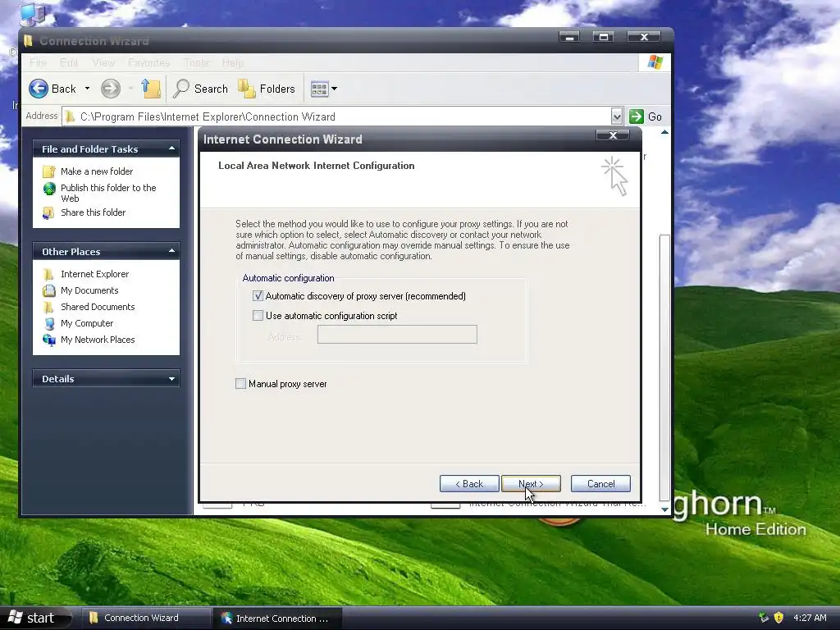Open the View menu

click(103, 62)
